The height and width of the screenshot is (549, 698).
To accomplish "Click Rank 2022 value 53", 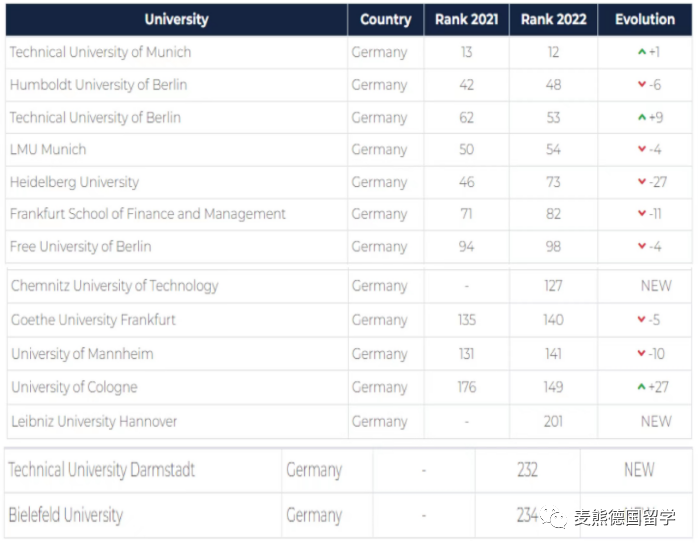I will coord(553,118).
